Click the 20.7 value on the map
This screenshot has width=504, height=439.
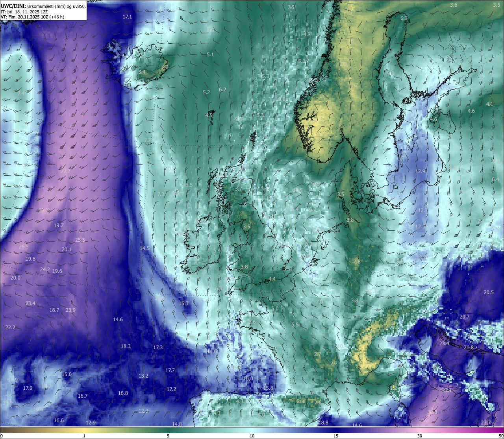(x=465, y=317)
